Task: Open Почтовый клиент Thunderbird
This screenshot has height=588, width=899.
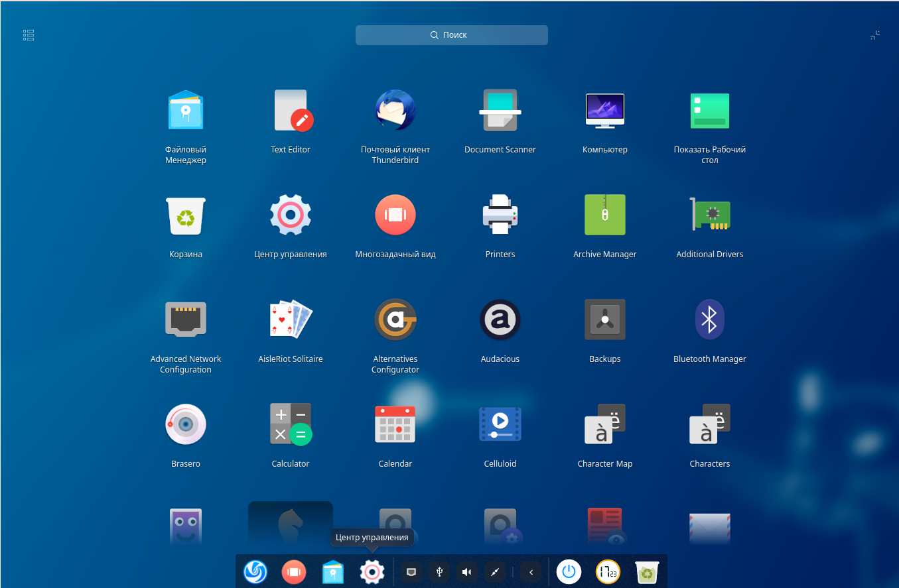Action: (x=395, y=110)
